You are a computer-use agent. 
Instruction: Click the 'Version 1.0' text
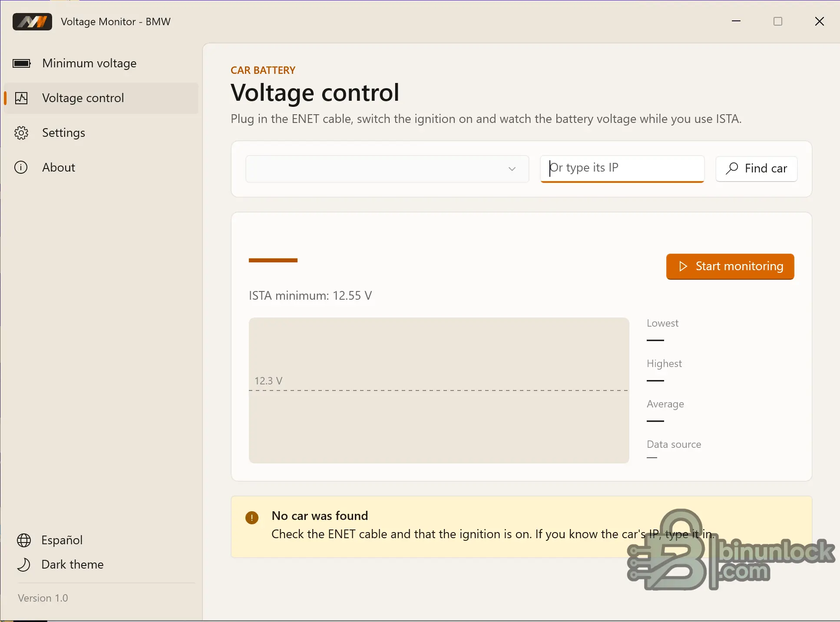point(43,598)
